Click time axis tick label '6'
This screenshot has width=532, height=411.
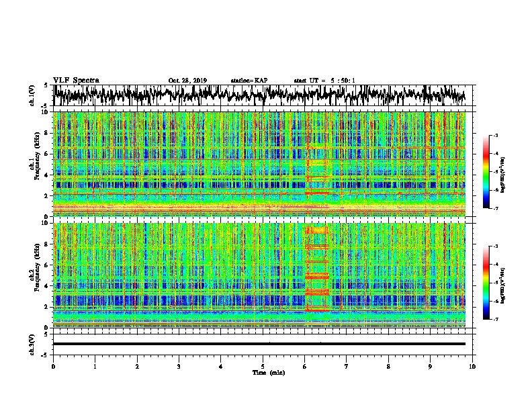tap(304, 366)
